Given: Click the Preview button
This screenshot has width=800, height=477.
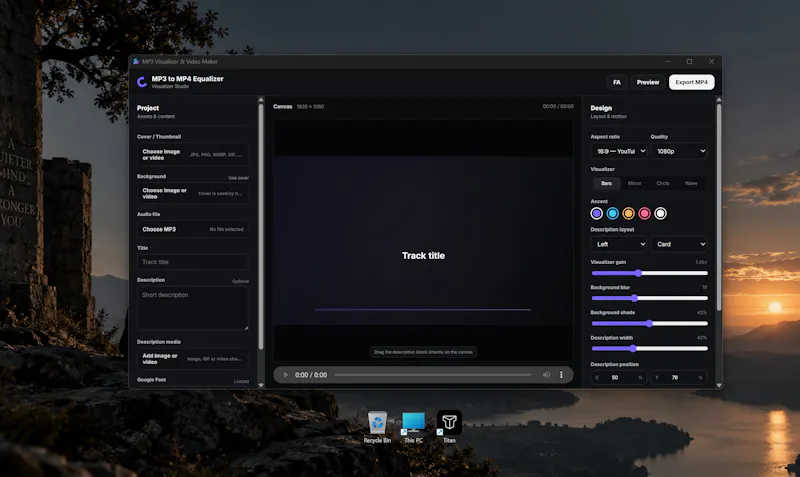Looking at the screenshot, I should click(647, 82).
